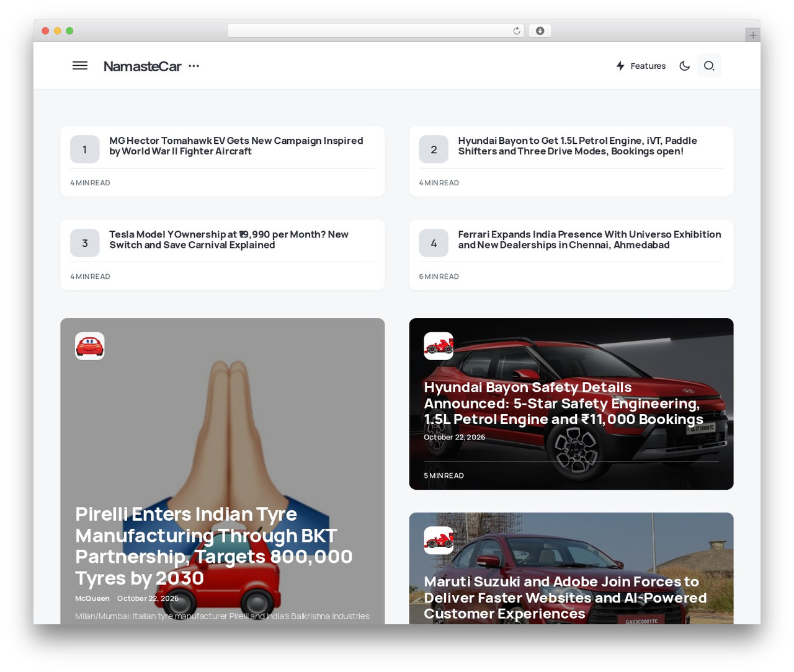Open Pirelli Enters Indian Tyre Manufacturing article
The width and height of the screenshot is (794, 672).
pos(214,546)
